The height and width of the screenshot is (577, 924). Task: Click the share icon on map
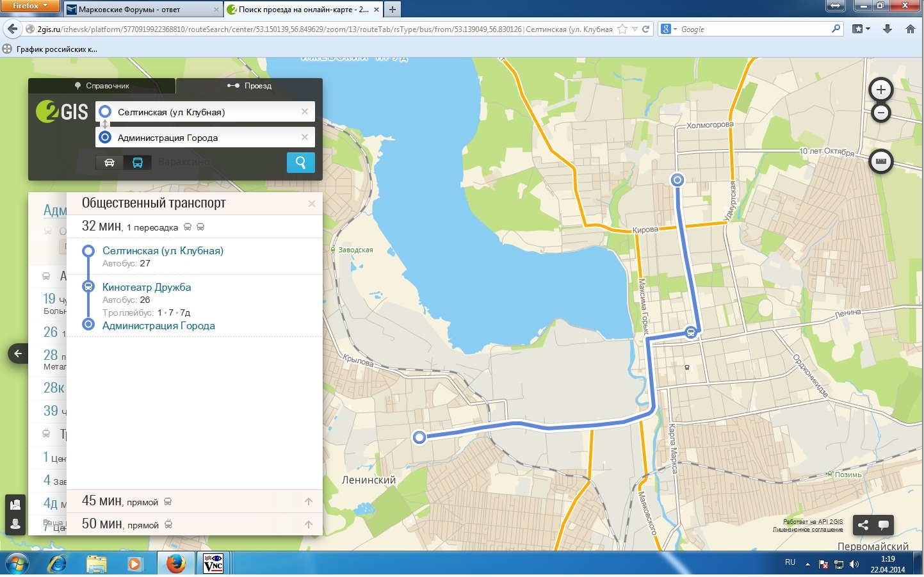(x=863, y=525)
